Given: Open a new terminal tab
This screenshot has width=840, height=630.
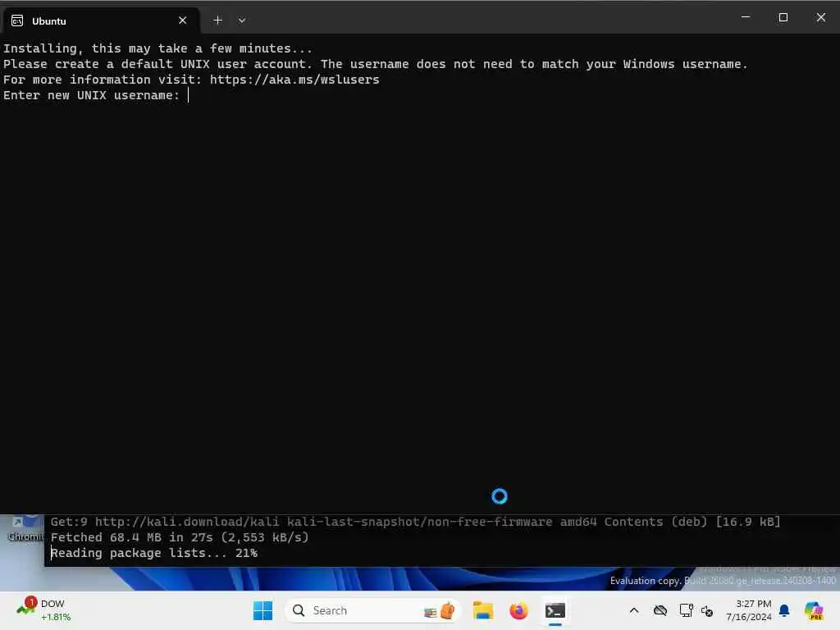Looking at the screenshot, I should pos(217,21).
